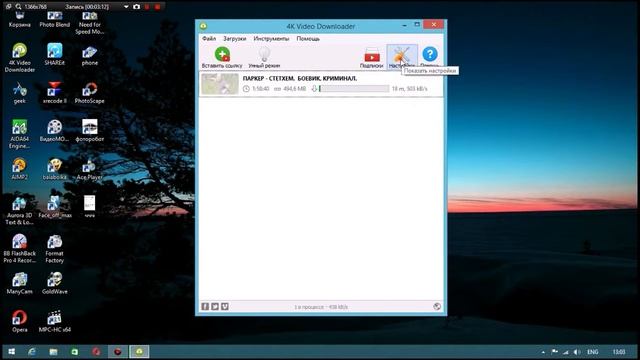Open File Explorer from the taskbar
The image size is (640, 360).
pyautogui.click(x=53, y=351)
